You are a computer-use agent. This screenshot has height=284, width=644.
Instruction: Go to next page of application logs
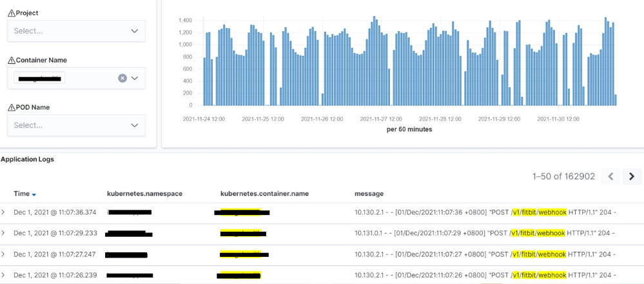tap(632, 176)
